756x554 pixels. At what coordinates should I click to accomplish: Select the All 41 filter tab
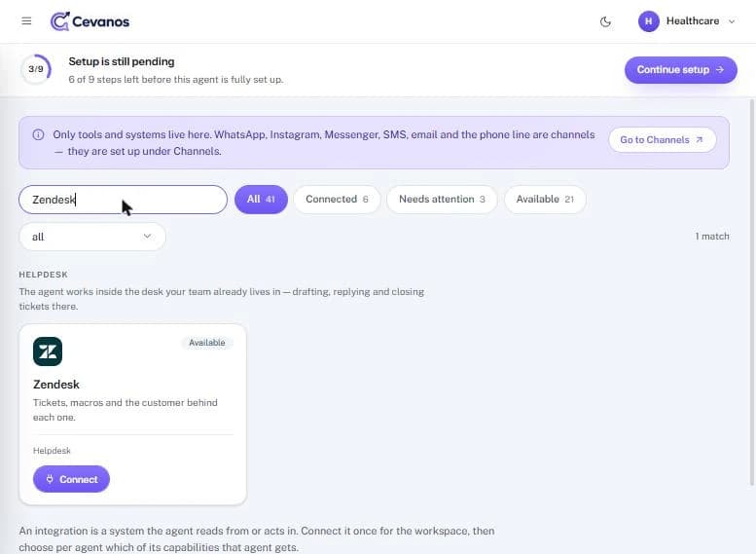pos(261,200)
